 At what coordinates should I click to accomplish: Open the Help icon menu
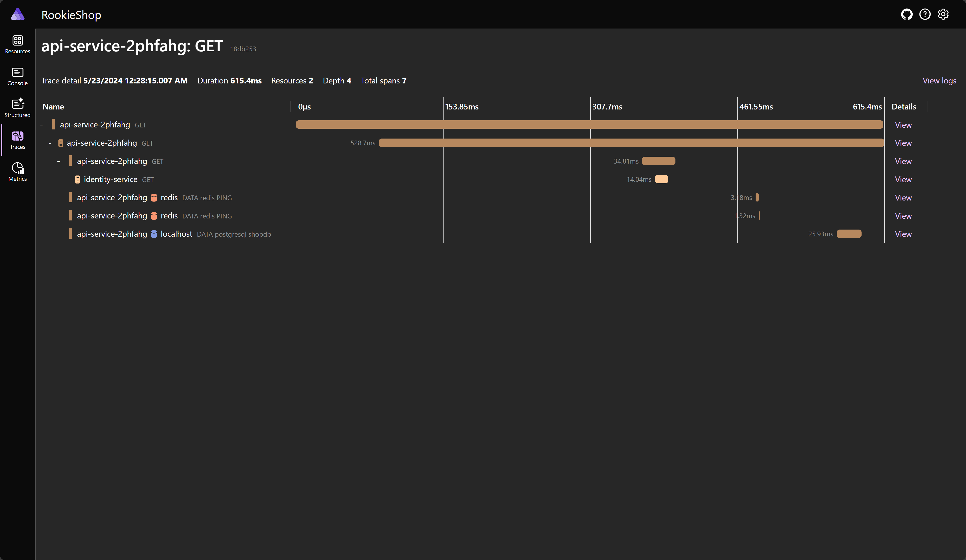[x=925, y=14]
